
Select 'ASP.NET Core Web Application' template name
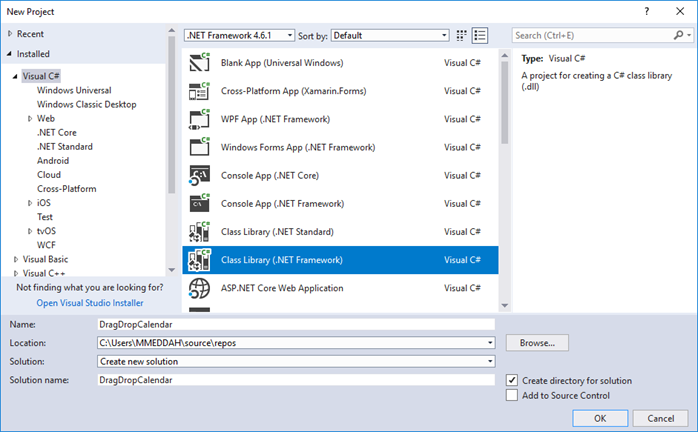(282, 288)
